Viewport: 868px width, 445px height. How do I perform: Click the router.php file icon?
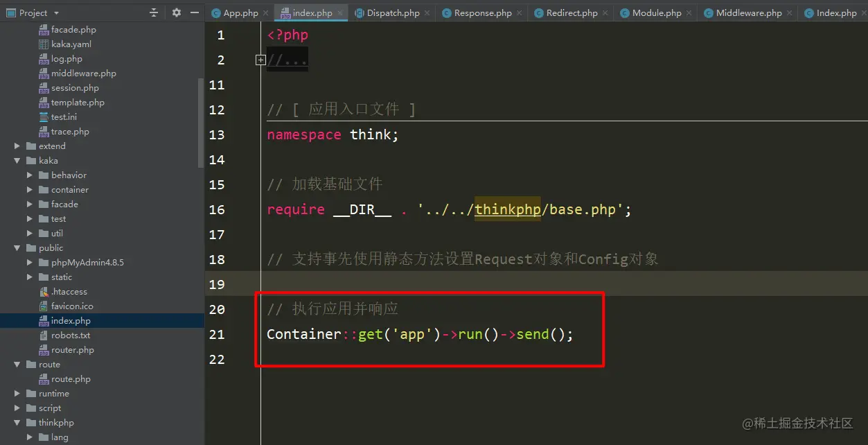[x=44, y=350]
